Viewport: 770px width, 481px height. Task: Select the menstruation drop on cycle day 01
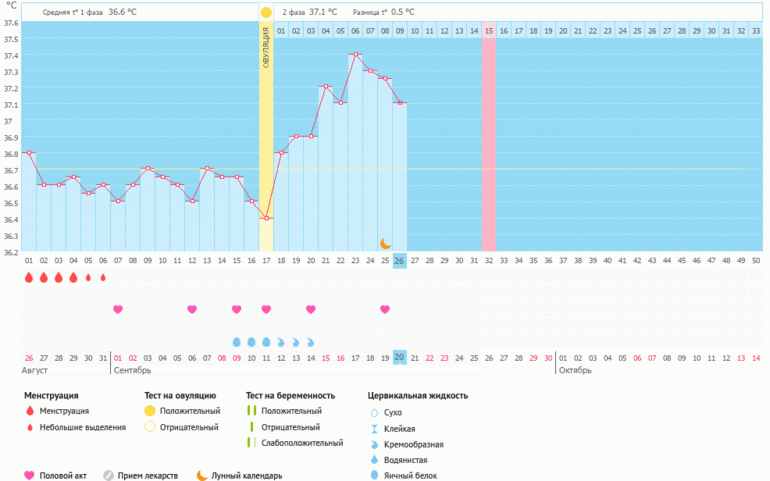coord(28,278)
